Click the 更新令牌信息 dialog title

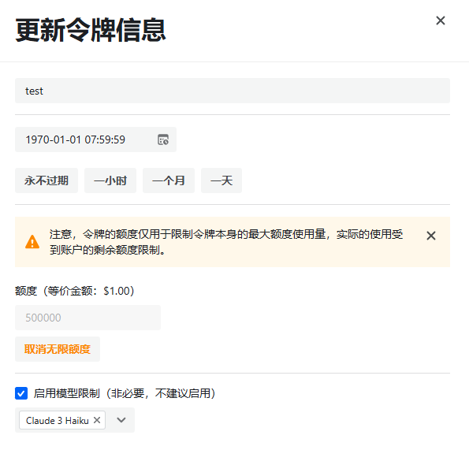pyautogui.click(x=91, y=30)
